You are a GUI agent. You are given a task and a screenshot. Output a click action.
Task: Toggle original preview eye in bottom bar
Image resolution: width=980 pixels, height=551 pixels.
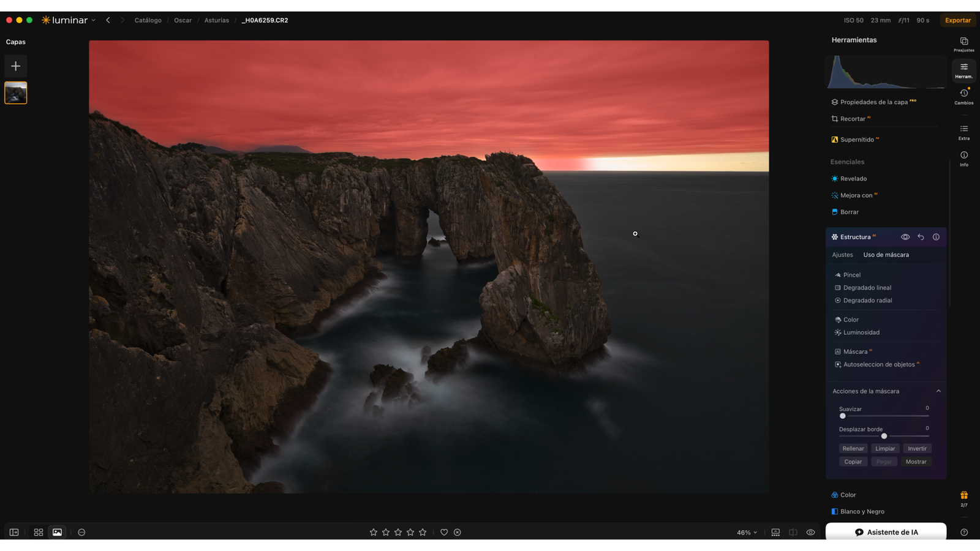pyautogui.click(x=810, y=532)
